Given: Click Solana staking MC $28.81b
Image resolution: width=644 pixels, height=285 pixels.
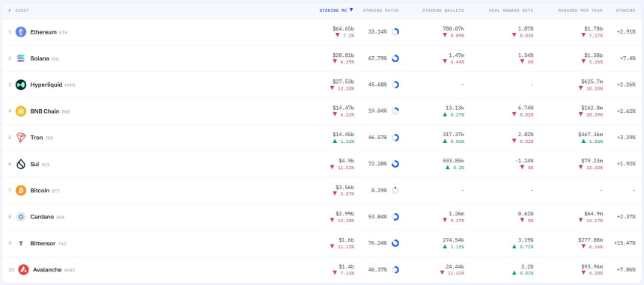Looking at the screenshot, I should [x=344, y=55].
